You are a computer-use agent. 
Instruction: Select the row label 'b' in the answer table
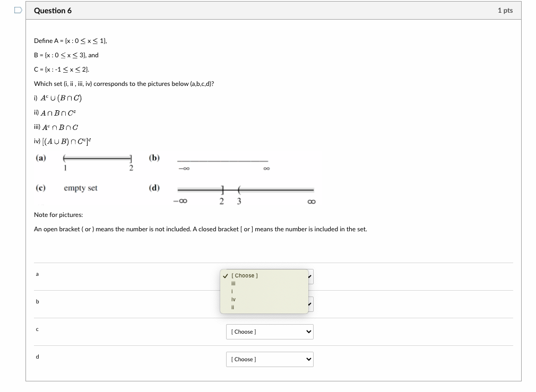pyautogui.click(x=37, y=302)
